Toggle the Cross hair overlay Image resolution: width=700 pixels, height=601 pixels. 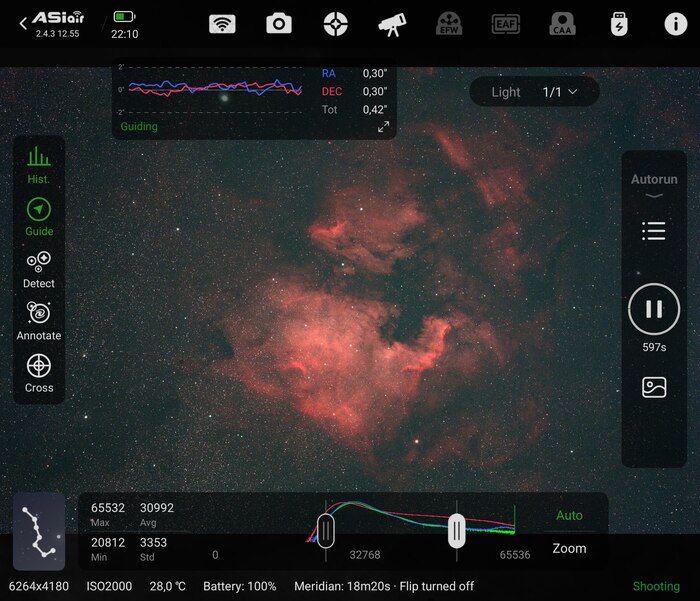[x=39, y=374]
